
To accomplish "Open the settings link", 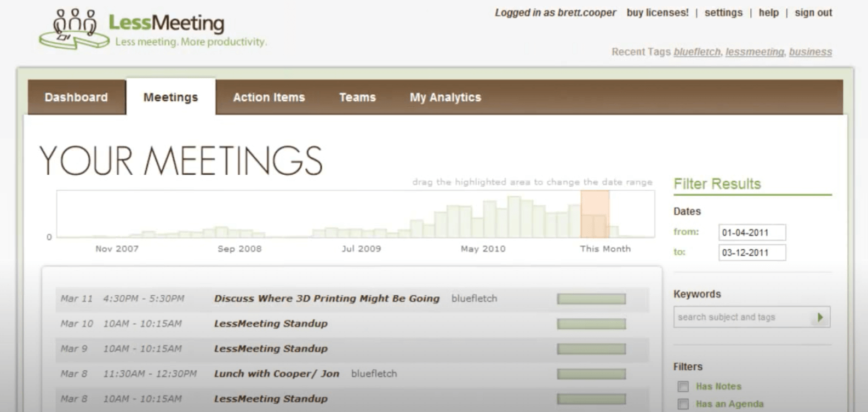I will click(x=723, y=13).
